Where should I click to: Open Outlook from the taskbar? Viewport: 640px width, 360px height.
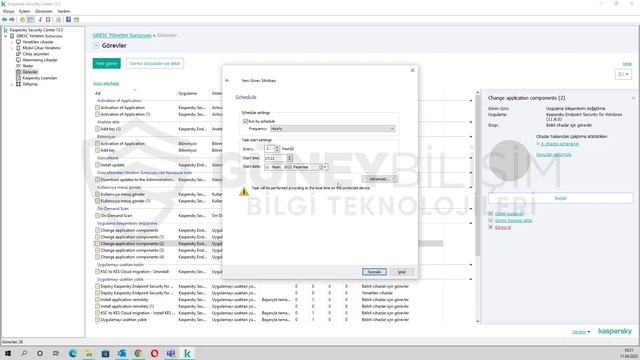click(122, 353)
